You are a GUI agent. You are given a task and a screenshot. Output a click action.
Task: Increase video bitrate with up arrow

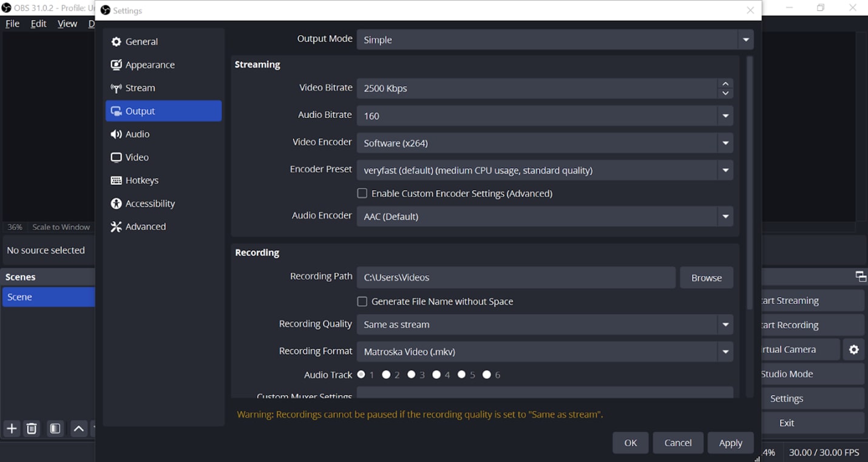click(x=725, y=84)
